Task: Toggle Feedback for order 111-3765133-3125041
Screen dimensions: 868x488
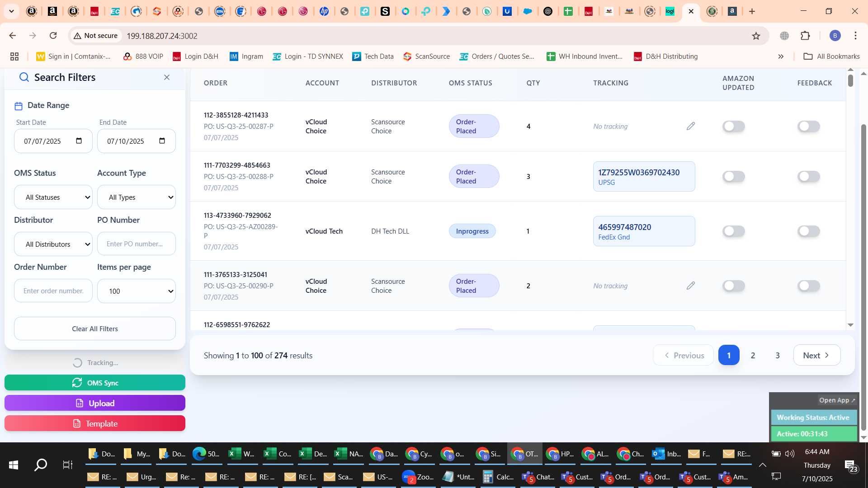Action: point(808,286)
